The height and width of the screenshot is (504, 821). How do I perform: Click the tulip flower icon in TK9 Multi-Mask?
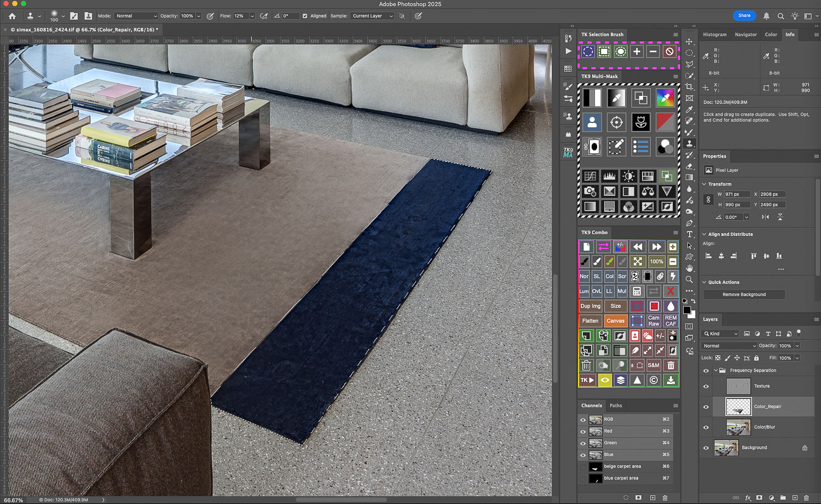click(x=641, y=122)
